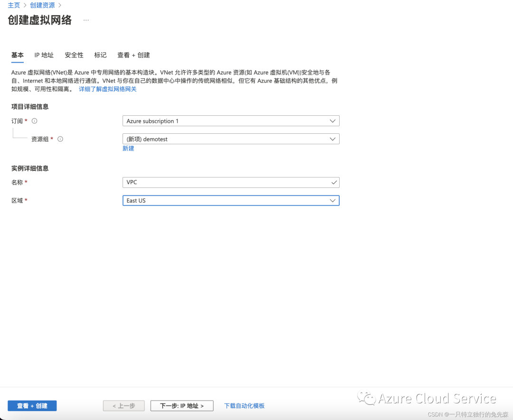Select the 实例详细信息 heading text

30,168
